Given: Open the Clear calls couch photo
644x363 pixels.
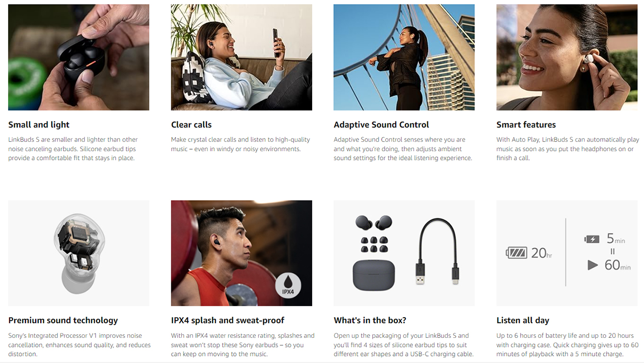Looking at the screenshot, I should 241,57.
